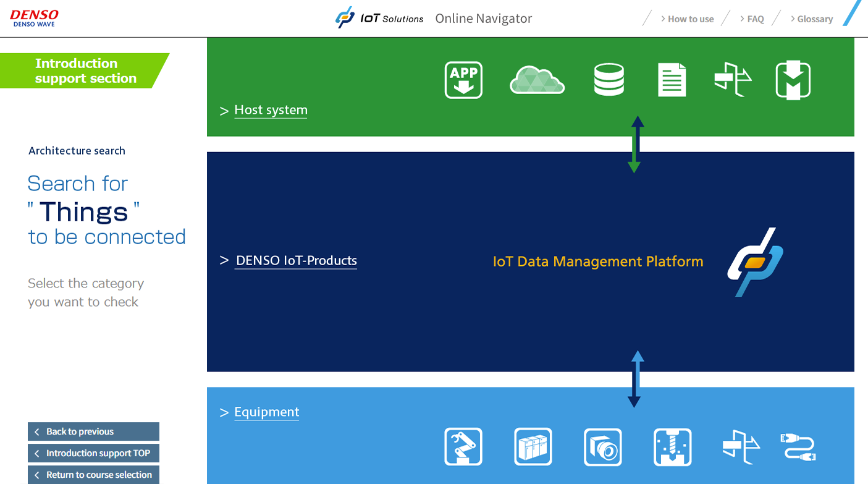Click the IoT Data Management Platform logo icon

click(756, 262)
